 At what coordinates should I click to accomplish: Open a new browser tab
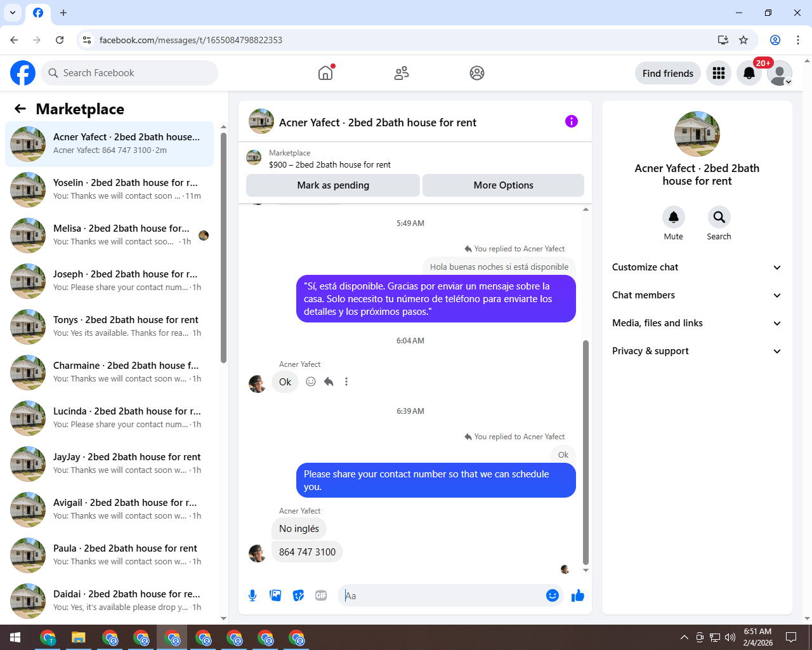[63, 13]
